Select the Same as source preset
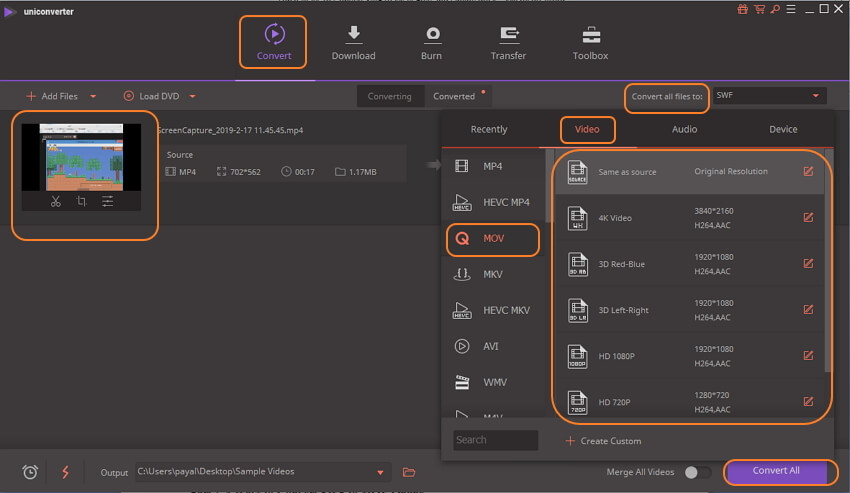 click(x=690, y=172)
